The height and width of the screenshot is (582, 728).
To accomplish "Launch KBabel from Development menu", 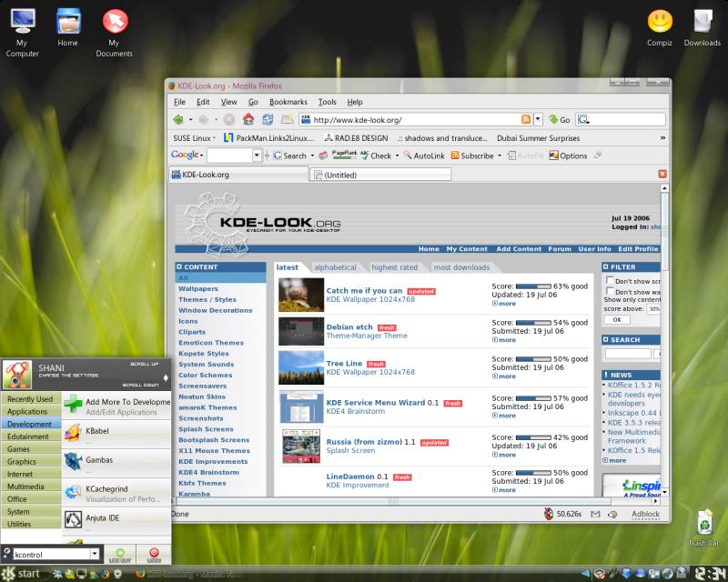I will 117,434.
